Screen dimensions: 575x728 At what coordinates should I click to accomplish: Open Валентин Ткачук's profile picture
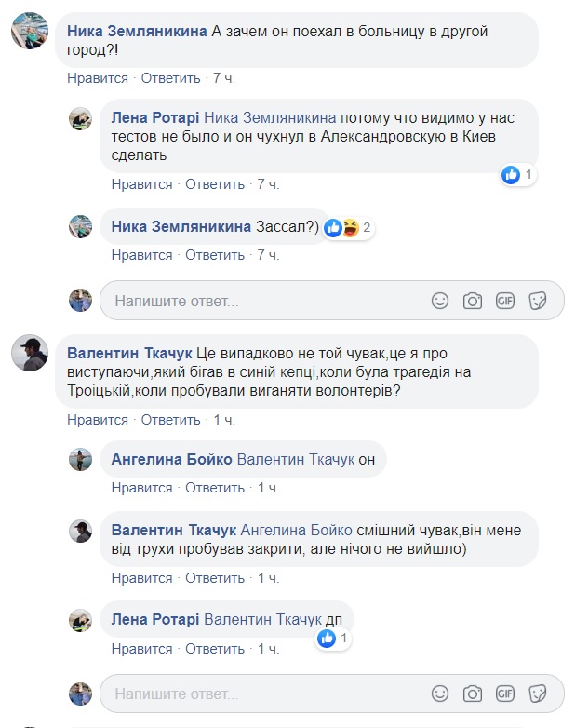(30, 353)
